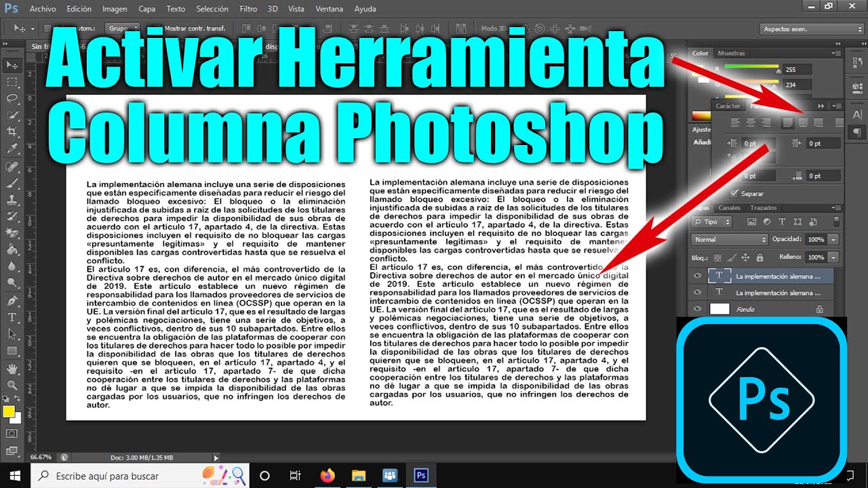Select the Brush tool

pyautogui.click(x=12, y=184)
